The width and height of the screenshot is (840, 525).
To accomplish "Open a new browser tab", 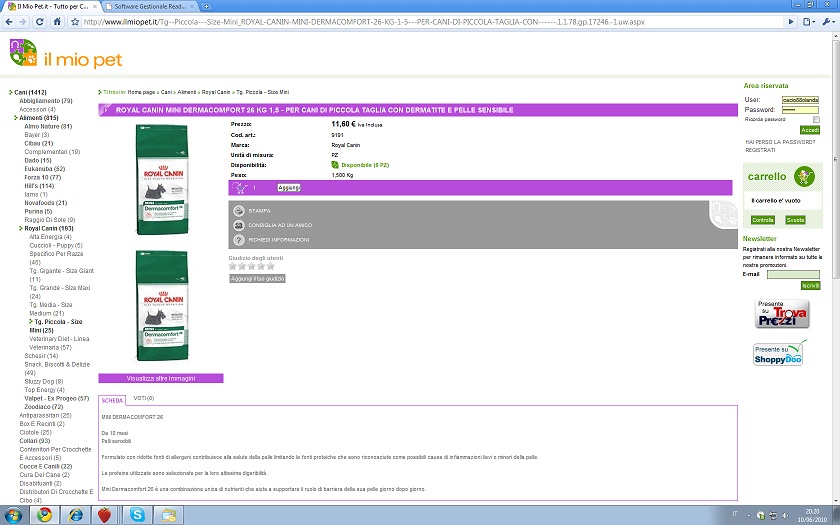I will (206, 6).
